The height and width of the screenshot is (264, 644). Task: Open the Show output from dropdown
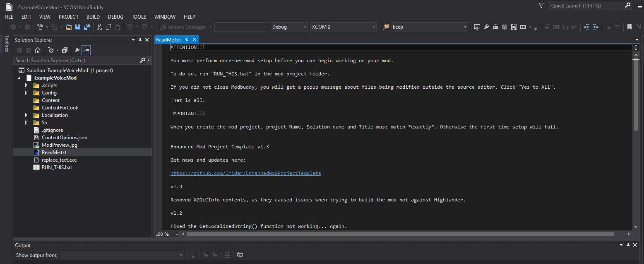[x=122, y=255]
